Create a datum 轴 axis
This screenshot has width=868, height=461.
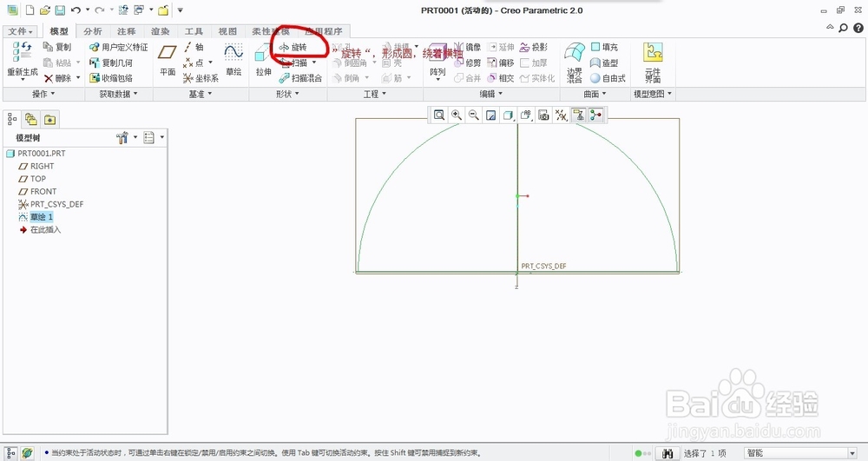coord(194,47)
